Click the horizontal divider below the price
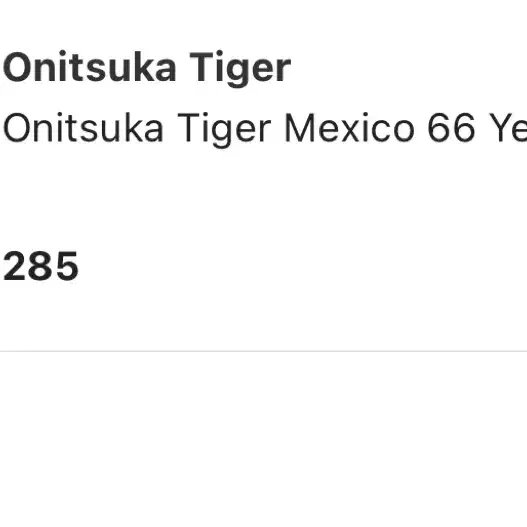 264,351
